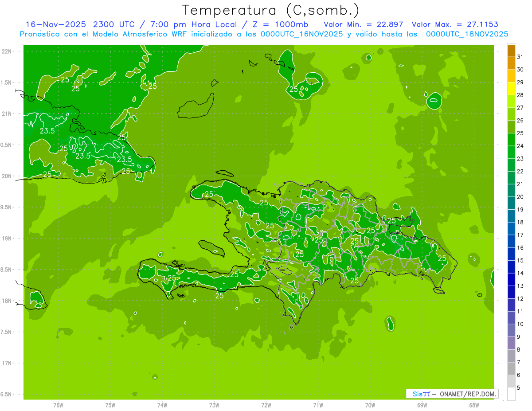This screenshot has height=411, width=532.
Task: Click the dark orange swatch above label 31
Action: pyautogui.click(x=511, y=51)
